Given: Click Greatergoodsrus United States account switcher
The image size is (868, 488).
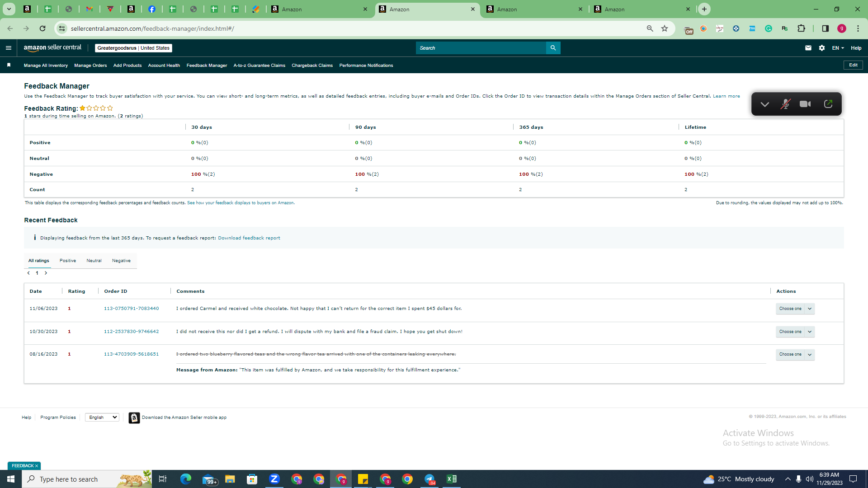Looking at the screenshot, I should [133, 48].
